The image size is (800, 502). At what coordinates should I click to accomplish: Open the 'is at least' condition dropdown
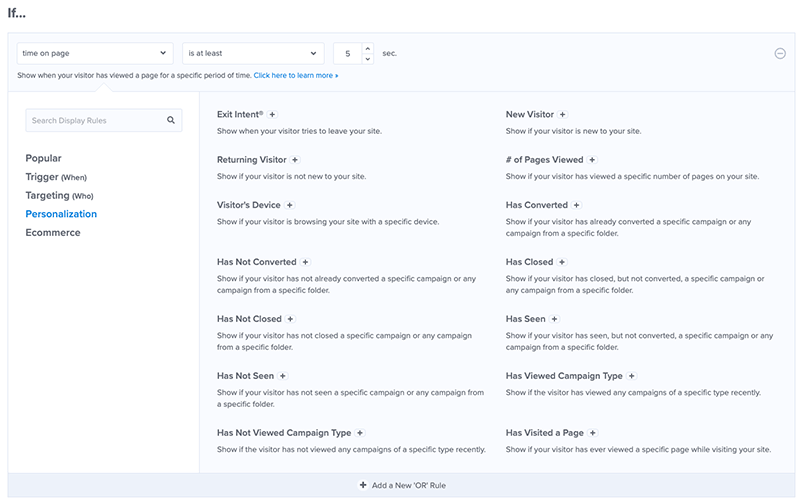click(x=253, y=53)
